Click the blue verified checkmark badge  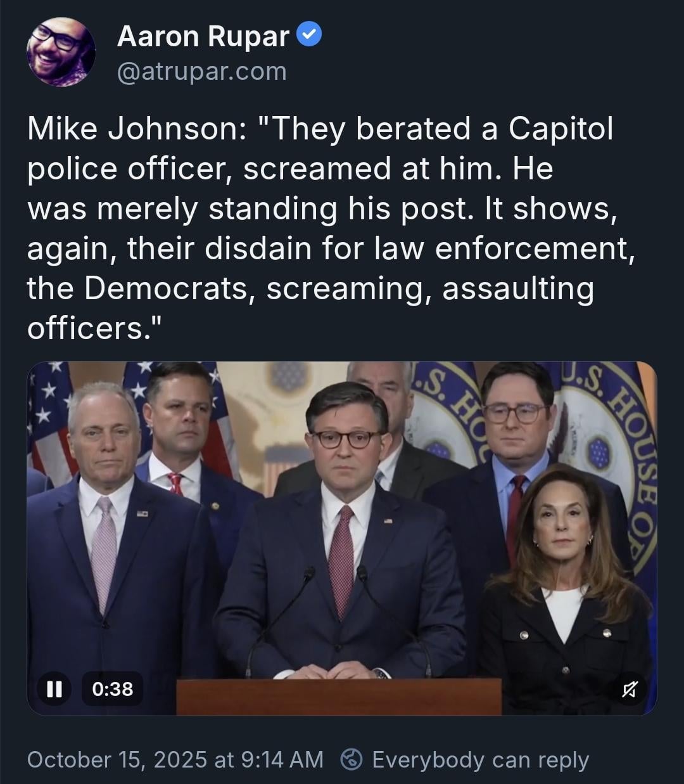pos(309,35)
